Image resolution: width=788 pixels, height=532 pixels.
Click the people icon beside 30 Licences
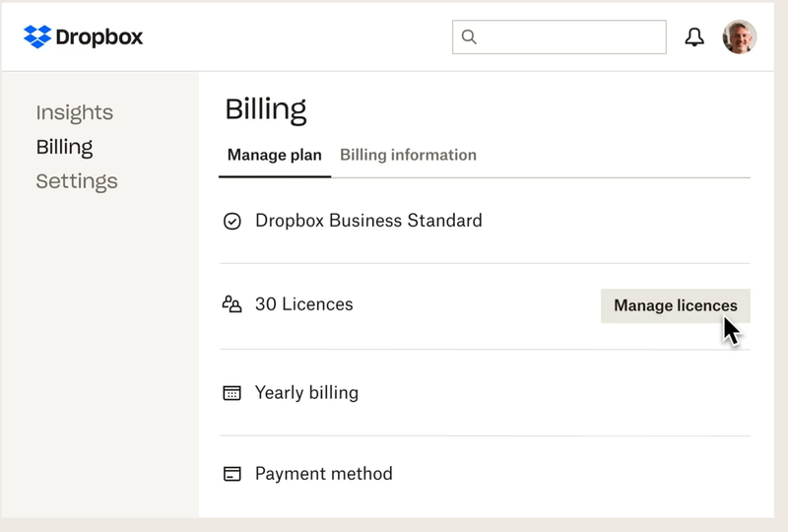[x=232, y=305]
